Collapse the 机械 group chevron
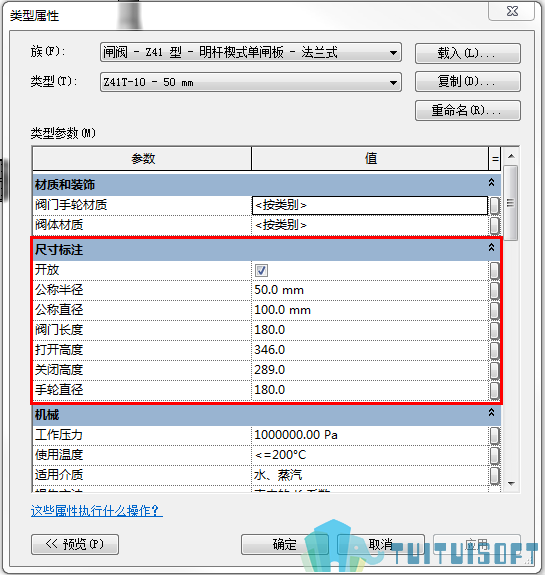The height and width of the screenshot is (575, 545). coord(491,413)
